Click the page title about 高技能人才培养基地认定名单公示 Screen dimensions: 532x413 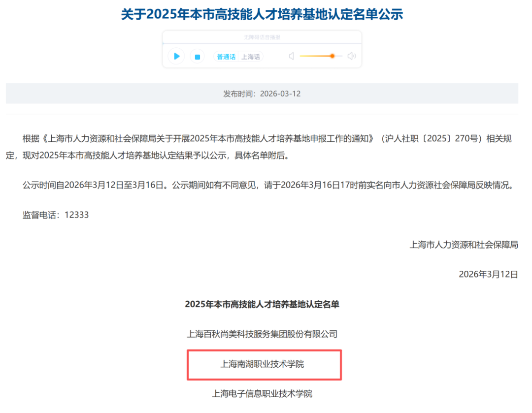coord(262,14)
